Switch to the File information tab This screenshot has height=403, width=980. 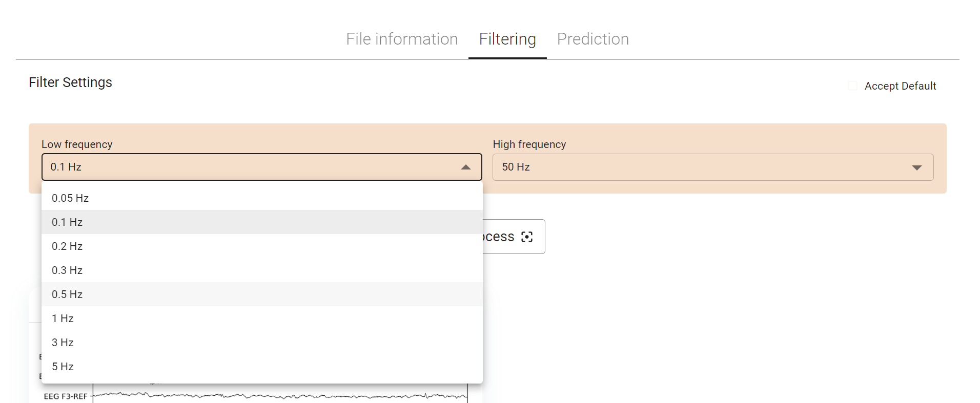[402, 39]
